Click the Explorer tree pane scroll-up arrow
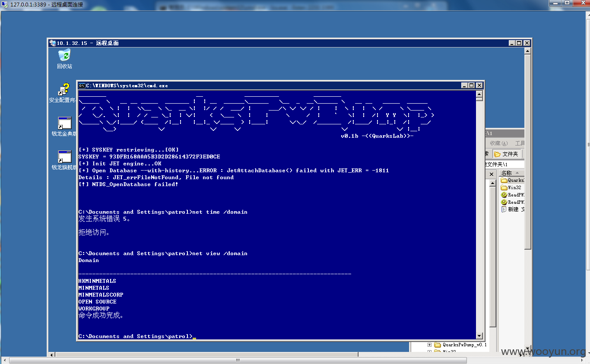 492,183
